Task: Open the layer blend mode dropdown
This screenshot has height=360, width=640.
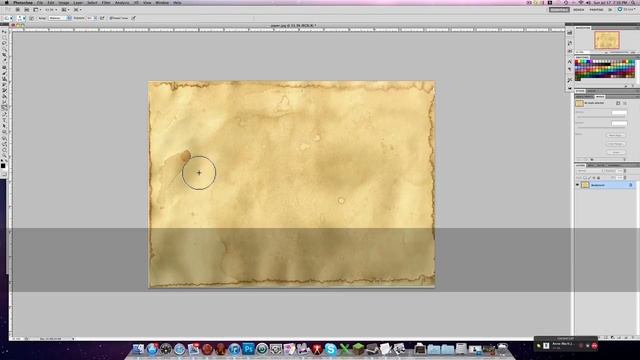Action: pyautogui.click(x=589, y=171)
